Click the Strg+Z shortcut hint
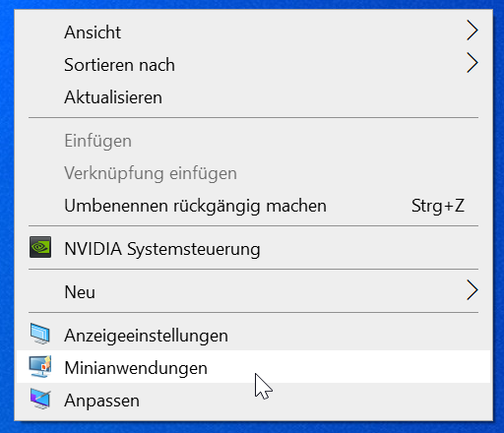This screenshot has width=504, height=433. [438, 207]
